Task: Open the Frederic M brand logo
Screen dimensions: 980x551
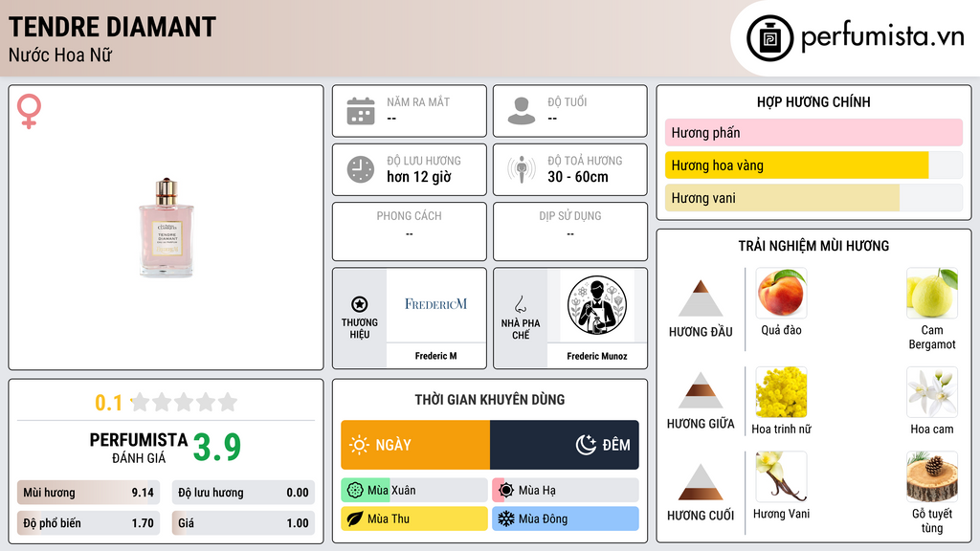Action: point(435,305)
